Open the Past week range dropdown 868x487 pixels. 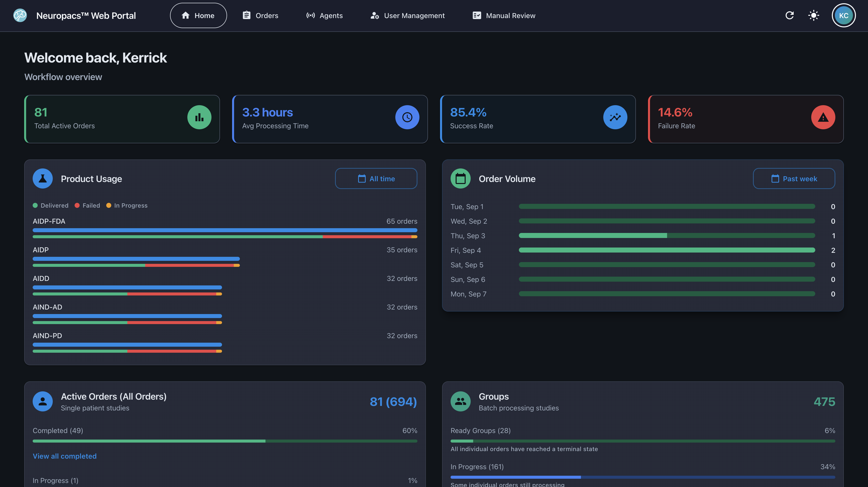click(794, 178)
